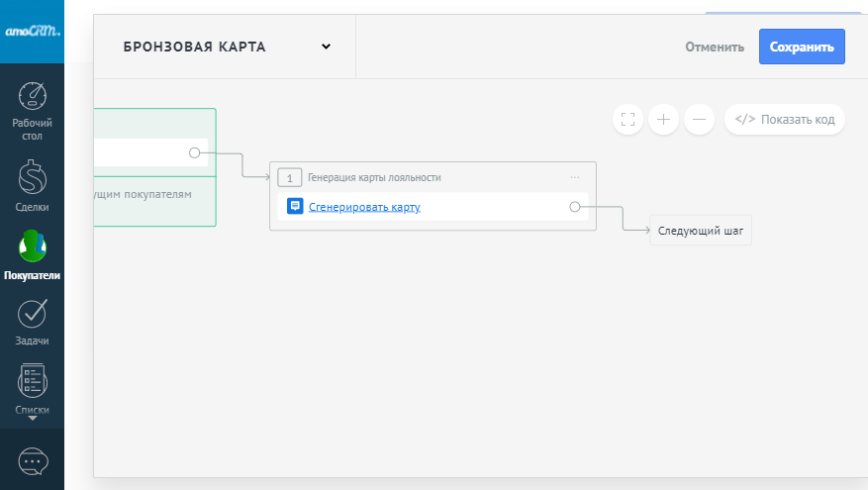868x490 pixels.
Task: Go to Покупатели customers section
Action: coord(33,245)
